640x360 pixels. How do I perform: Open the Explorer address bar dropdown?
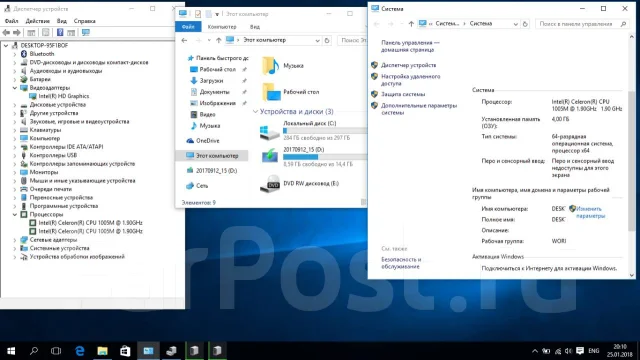317,40
